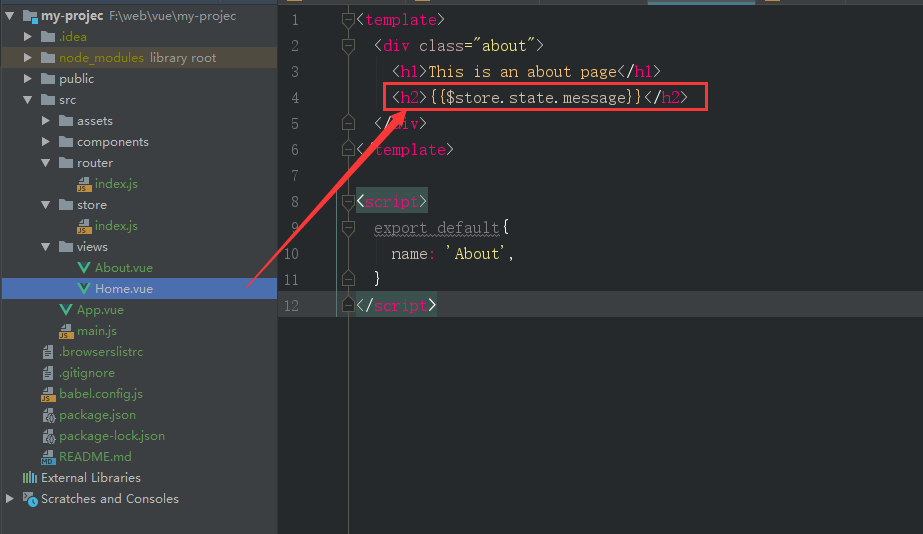Select index.js under store folder
Image resolution: width=923 pixels, height=534 pixels.
coord(116,225)
